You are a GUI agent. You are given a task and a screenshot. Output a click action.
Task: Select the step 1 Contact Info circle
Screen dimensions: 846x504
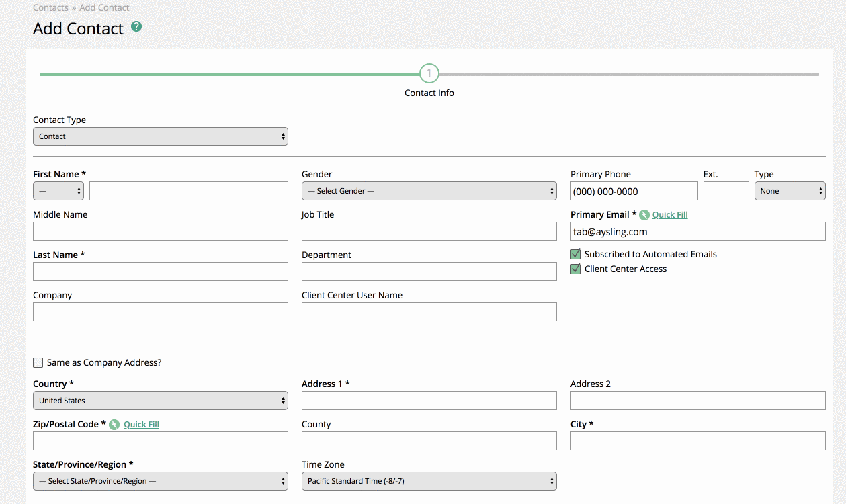click(429, 74)
